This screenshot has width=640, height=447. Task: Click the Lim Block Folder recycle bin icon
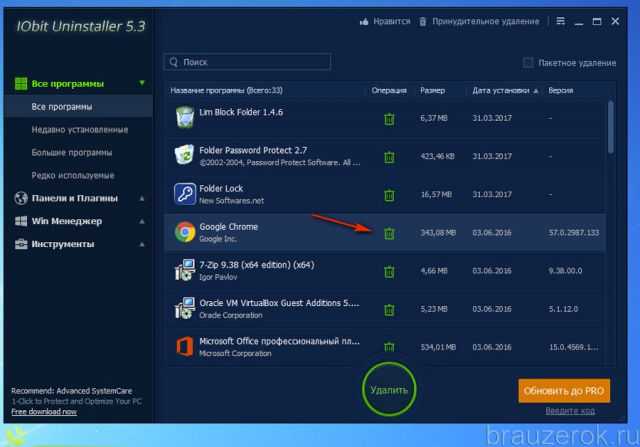185,117
